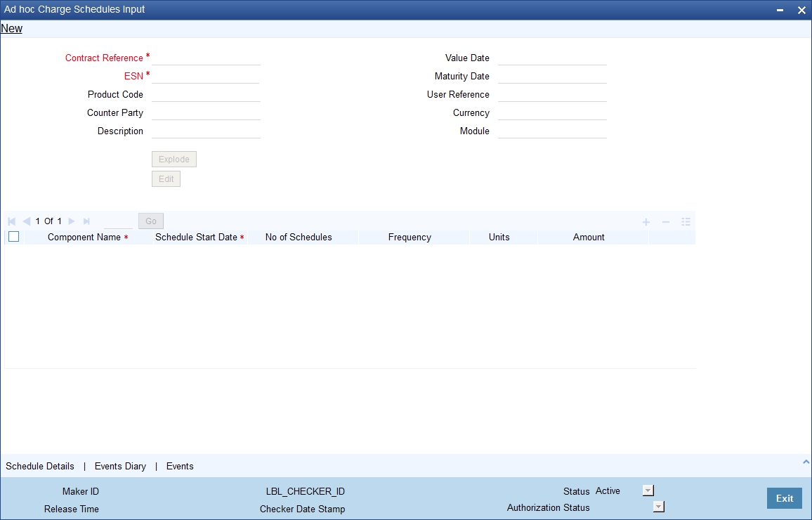The width and height of the screenshot is (812, 520).
Task: Click the Explode button
Action: [174, 159]
